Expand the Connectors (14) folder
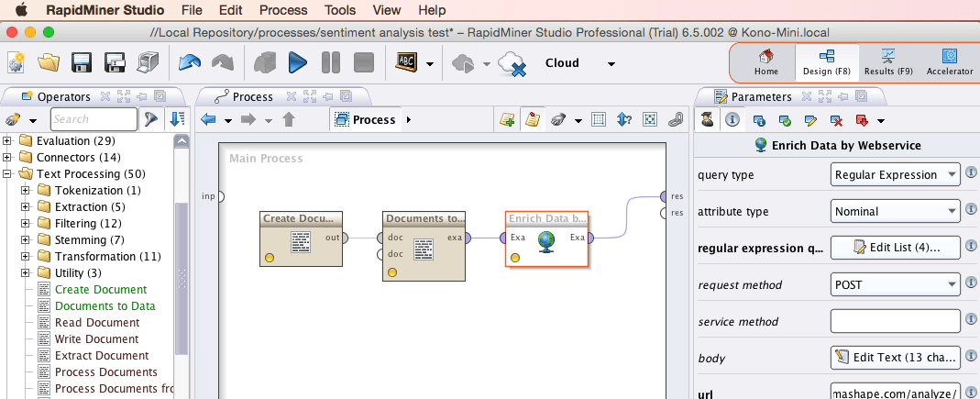 [x=7, y=157]
